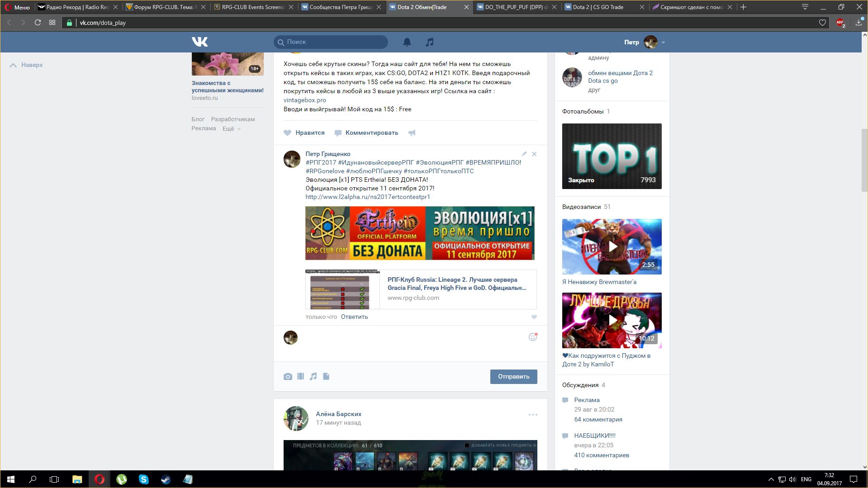Viewport: 868px width, 488px height.
Task: Open the Opera speed dial grid icon
Action: click(x=52, y=23)
